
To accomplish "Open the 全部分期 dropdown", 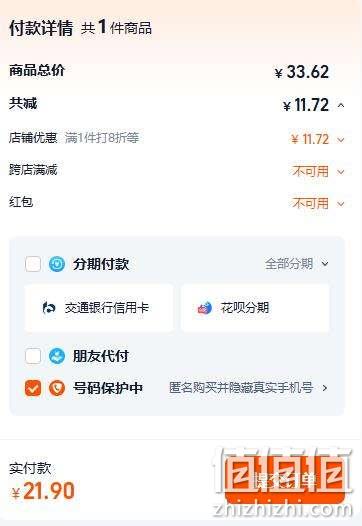I will click(x=297, y=264).
